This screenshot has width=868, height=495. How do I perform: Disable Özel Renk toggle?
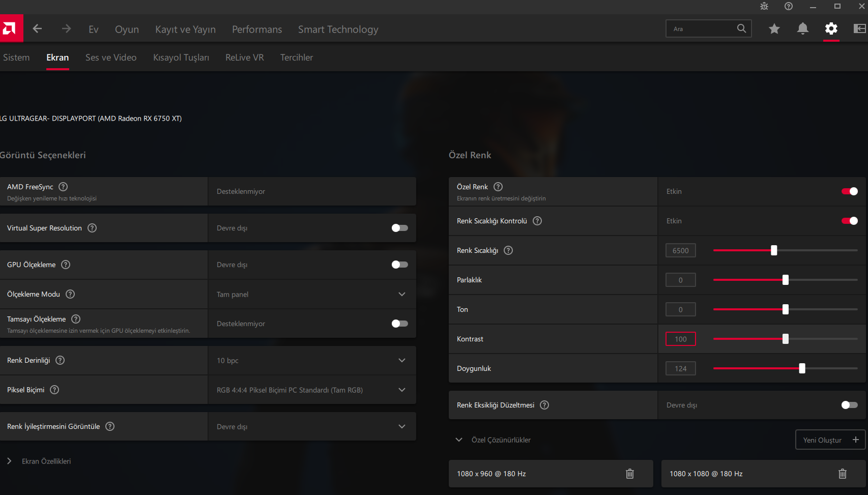[850, 191]
